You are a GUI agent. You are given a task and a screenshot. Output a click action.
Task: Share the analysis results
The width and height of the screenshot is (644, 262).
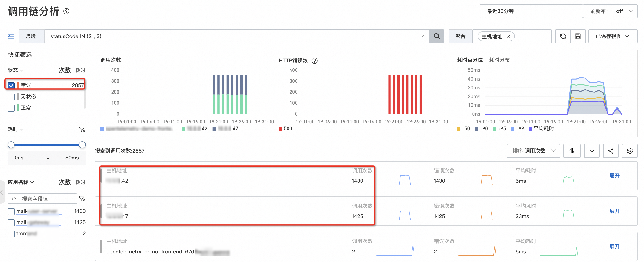coord(611,151)
